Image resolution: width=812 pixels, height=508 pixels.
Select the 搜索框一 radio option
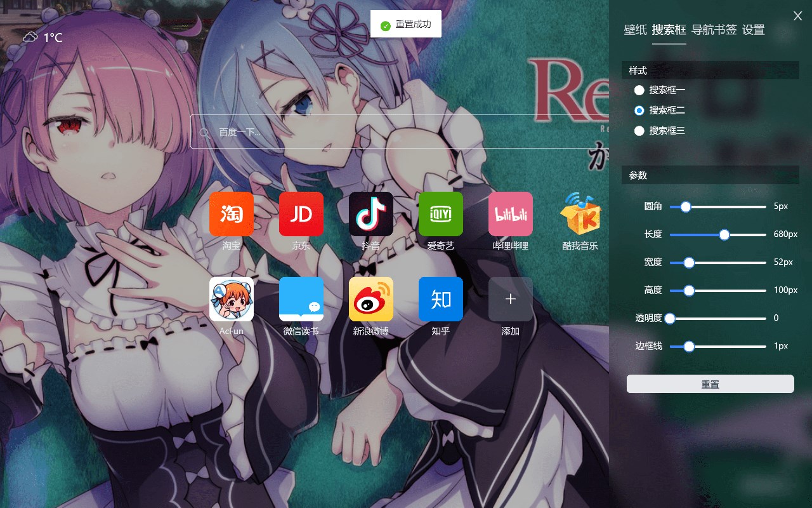pyautogui.click(x=639, y=90)
